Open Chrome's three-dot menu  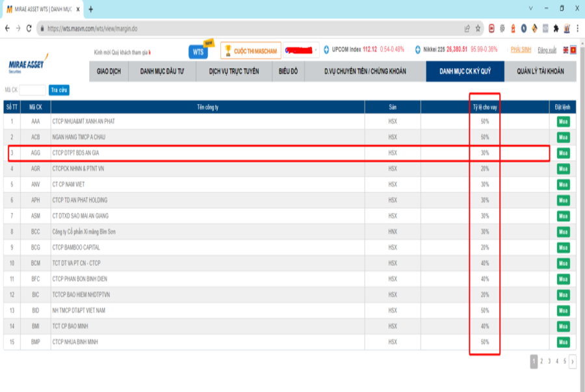(577, 29)
